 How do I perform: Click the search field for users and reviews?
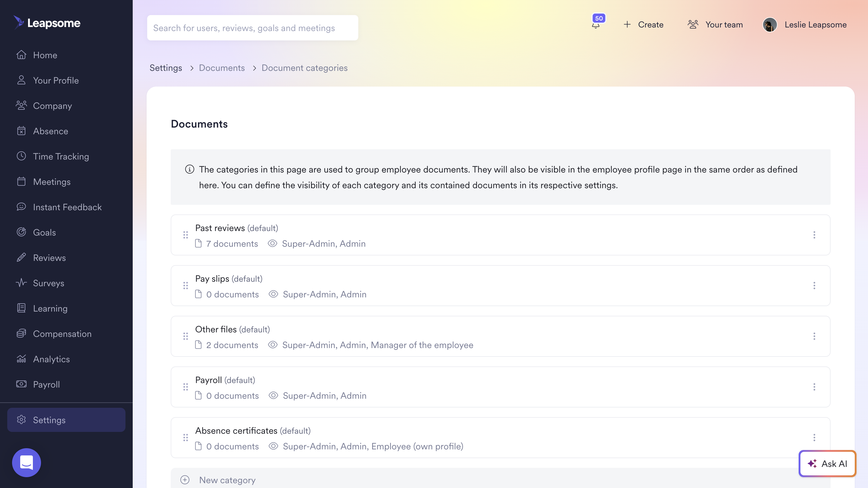tap(252, 28)
